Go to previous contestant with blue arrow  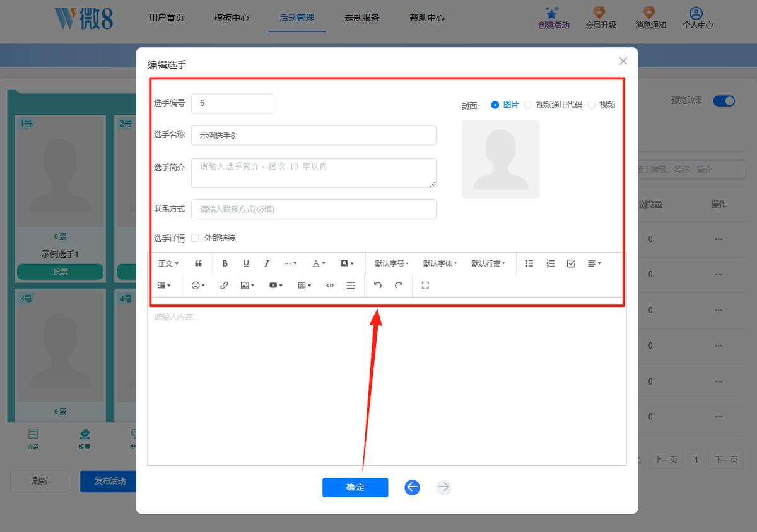coord(412,487)
